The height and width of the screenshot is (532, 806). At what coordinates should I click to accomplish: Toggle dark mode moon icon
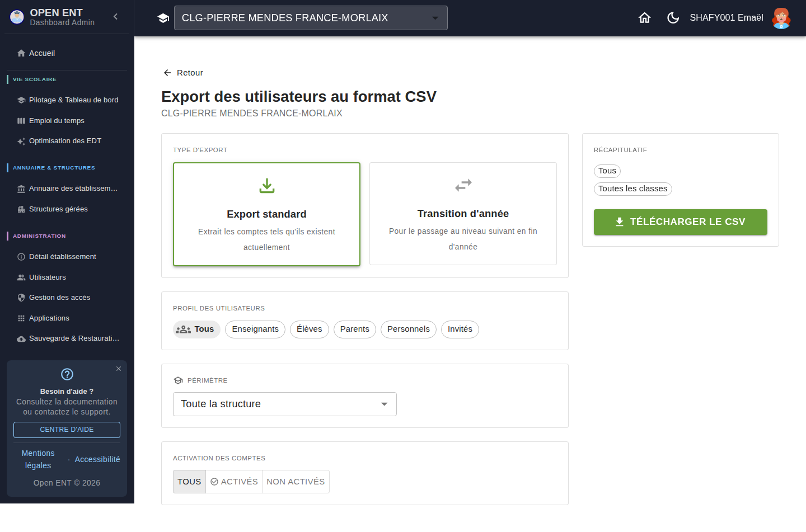coord(673,18)
